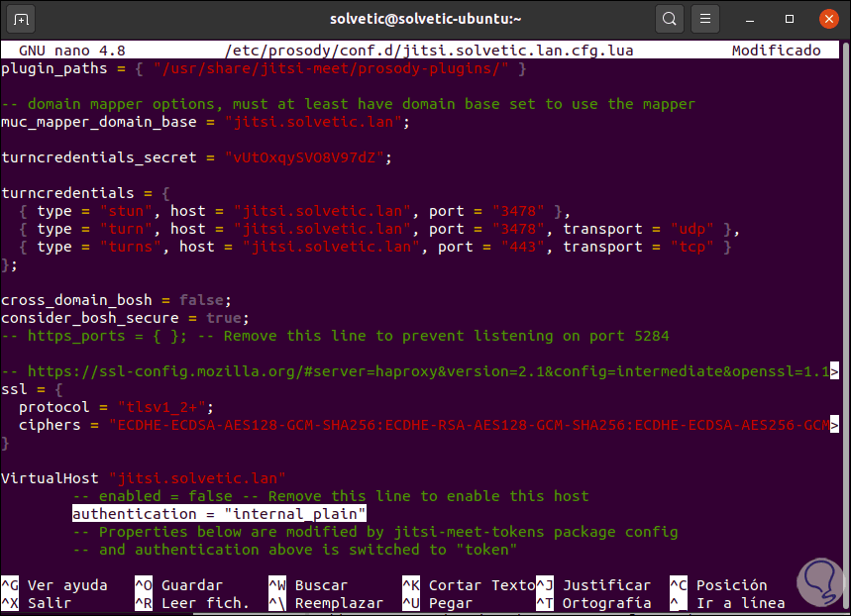This screenshot has height=616, width=851.
Task: Click the ^J Justificar shortcut
Action: 593,585
